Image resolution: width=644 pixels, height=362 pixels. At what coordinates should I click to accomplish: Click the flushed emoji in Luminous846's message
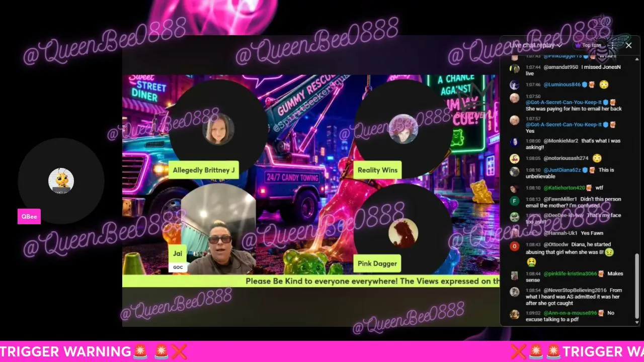point(604,84)
